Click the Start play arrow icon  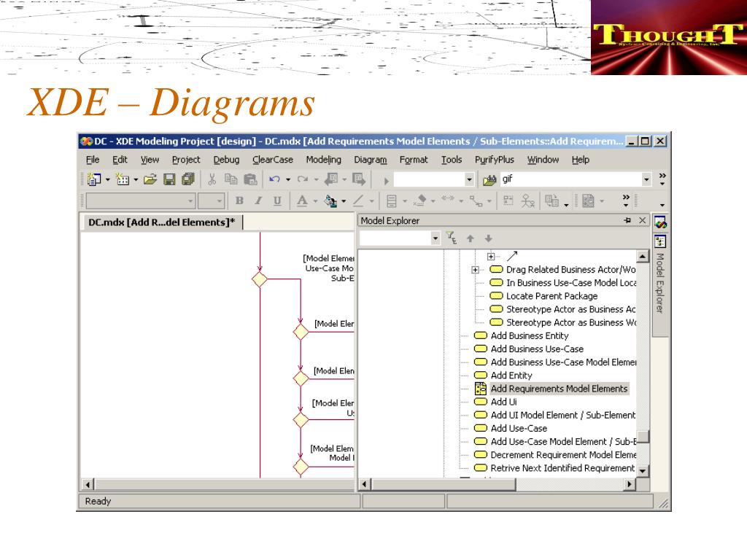point(387,181)
